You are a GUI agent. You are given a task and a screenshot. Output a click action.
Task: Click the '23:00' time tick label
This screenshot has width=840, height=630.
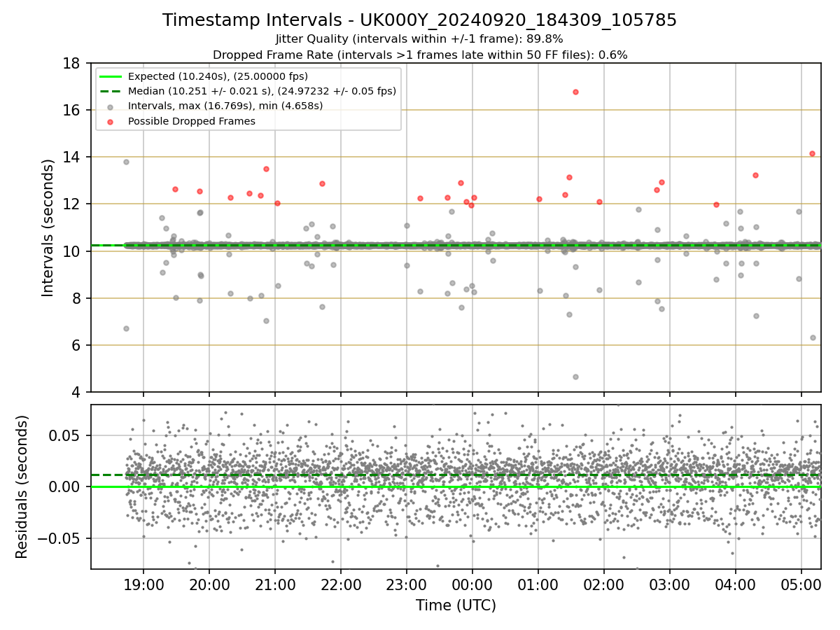click(407, 585)
